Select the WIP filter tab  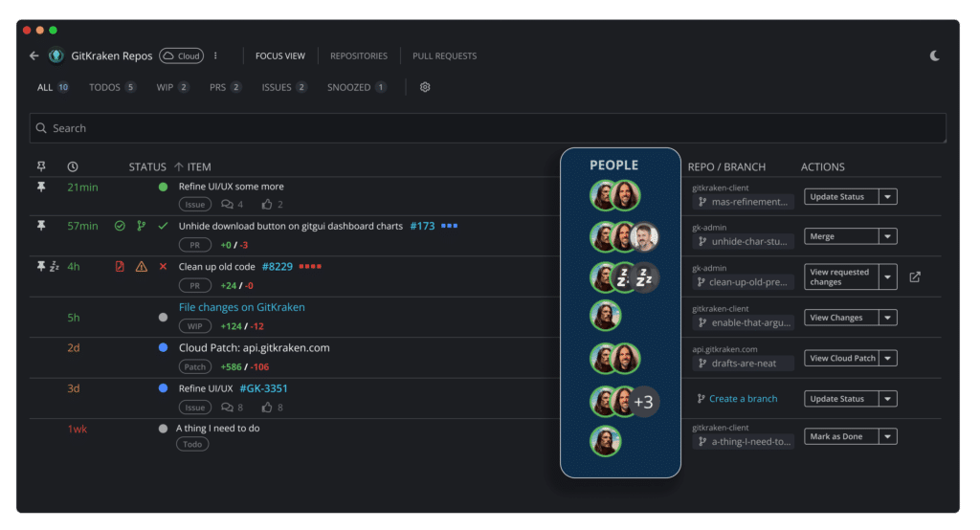[x=172, y=87]
